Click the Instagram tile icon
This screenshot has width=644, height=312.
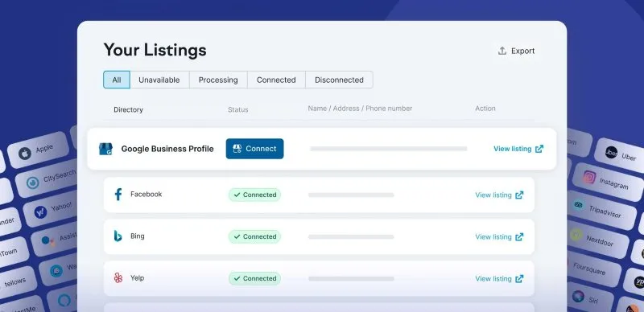point(589,178)
